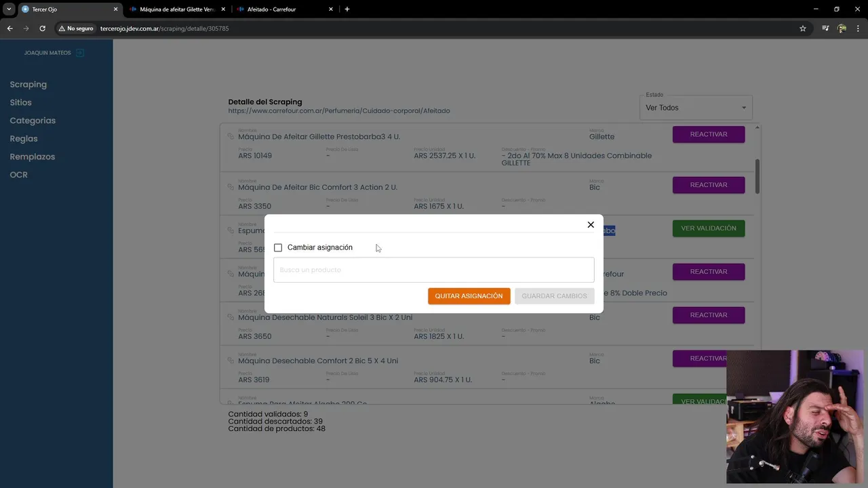Reactivate the Gillette Prestobarba3 4 U. product
The height and width of the screenshot is (488, 868).
pos(709,134)
